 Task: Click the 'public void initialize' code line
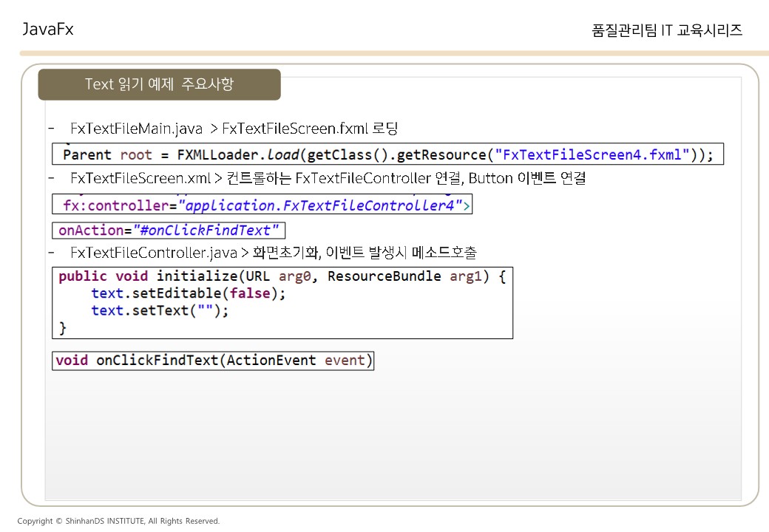pyautogui.click(x=282, y=276)
